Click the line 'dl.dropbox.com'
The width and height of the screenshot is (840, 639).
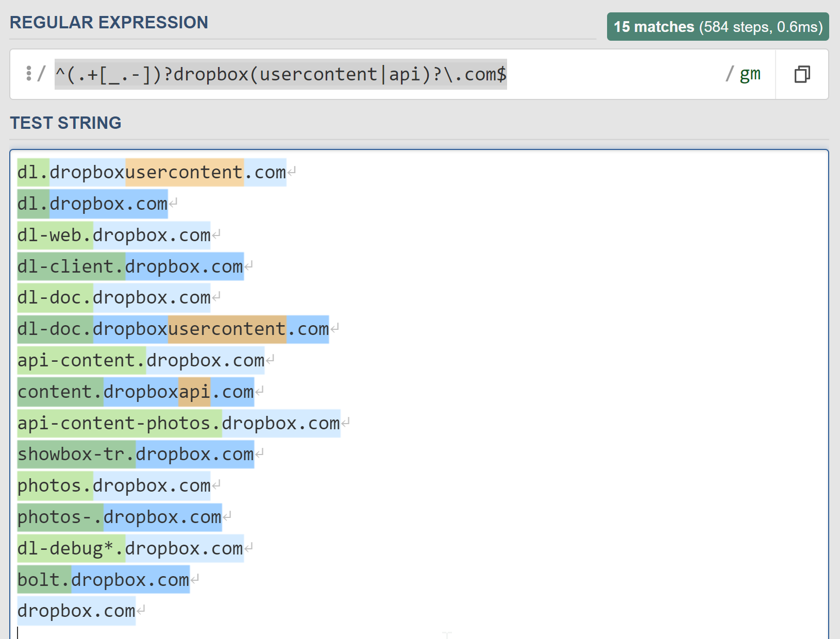coord(92,204)
